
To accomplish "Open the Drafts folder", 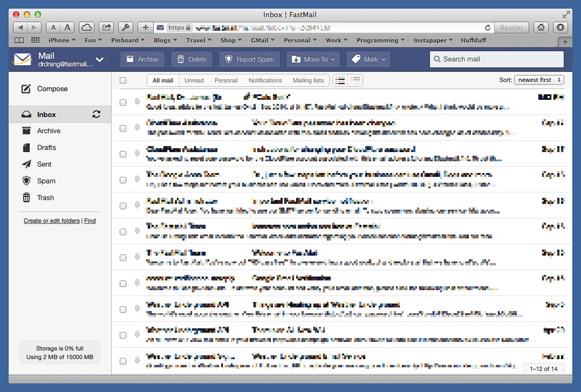I will 47,147.
